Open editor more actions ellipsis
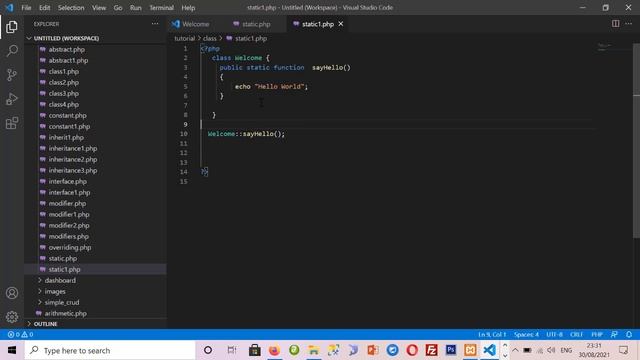Screen dimensions: 640x360 click(629, 24)
